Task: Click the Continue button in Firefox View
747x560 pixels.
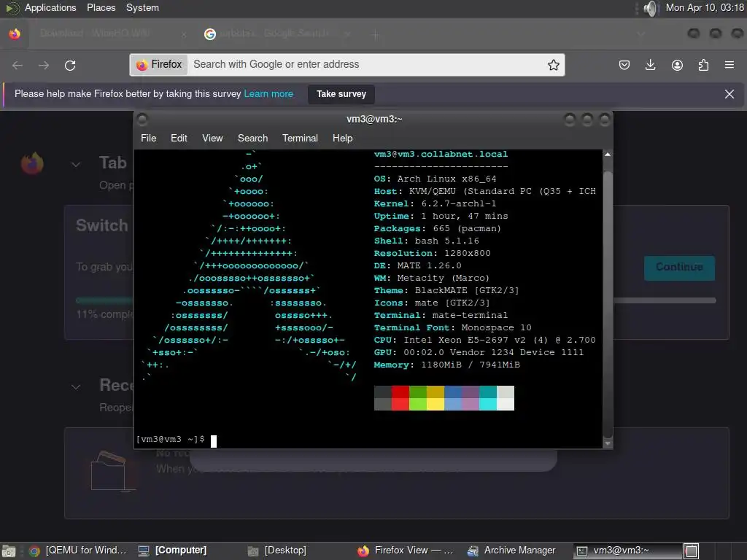Action: click(679, 268)
